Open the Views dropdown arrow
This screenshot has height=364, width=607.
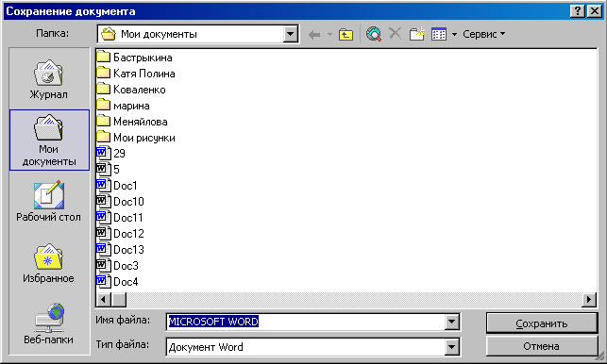454,35
